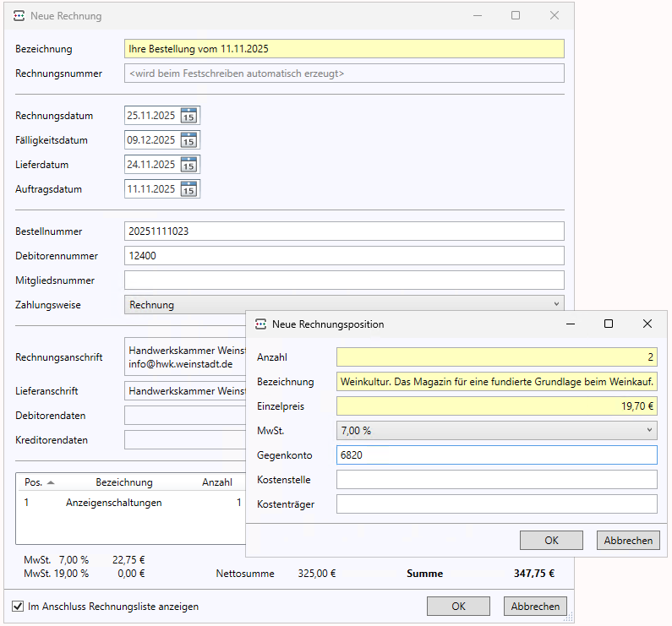Screen dimensions: 672x626
Task: Focus the Kostenstelle input field
Action: click(x=496, y=480)
